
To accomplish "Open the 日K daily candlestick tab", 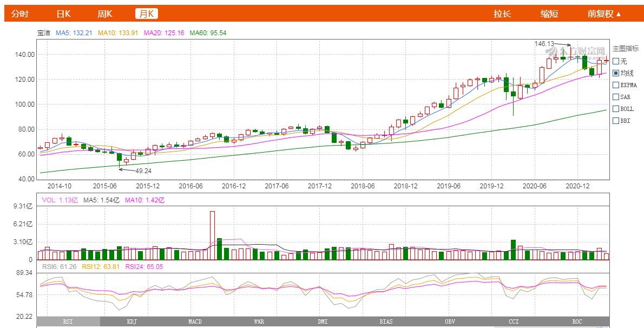I will pos(63,14).
